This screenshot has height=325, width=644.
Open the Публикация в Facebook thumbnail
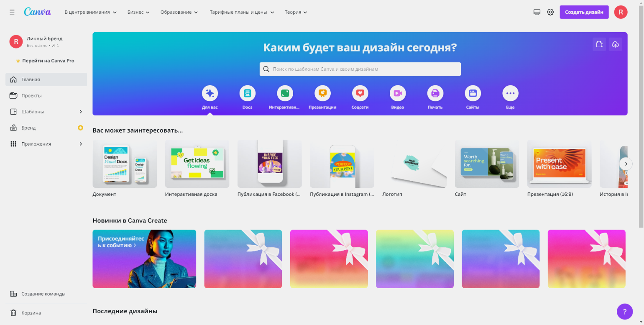[270, 164]
